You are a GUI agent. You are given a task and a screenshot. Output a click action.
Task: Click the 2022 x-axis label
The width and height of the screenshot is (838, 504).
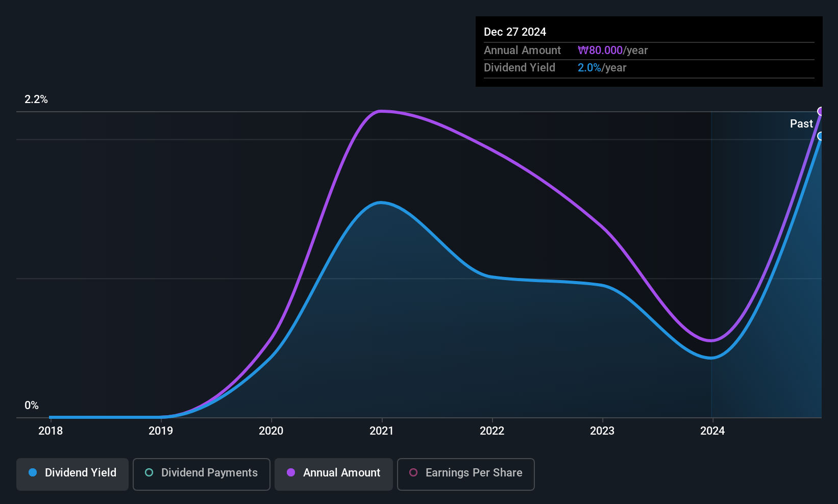coord(492,431)
